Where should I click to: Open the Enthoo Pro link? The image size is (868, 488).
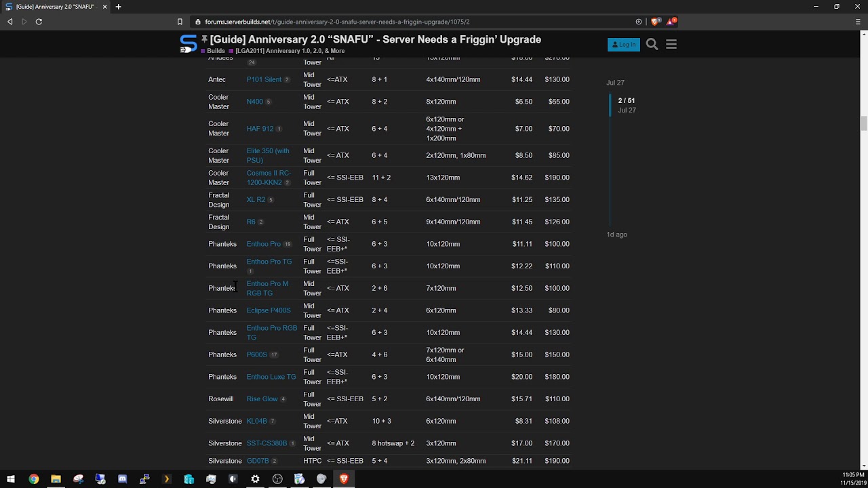(x=263, y=244)
